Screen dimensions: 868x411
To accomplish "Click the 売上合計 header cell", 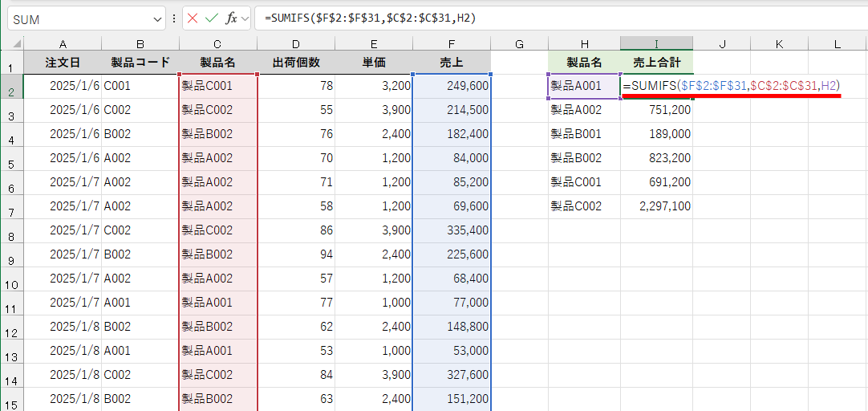I will coord(656,63).
